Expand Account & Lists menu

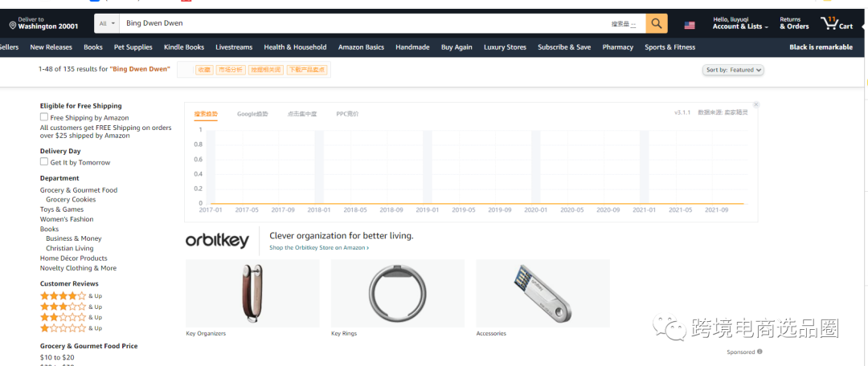coord(740,23)
